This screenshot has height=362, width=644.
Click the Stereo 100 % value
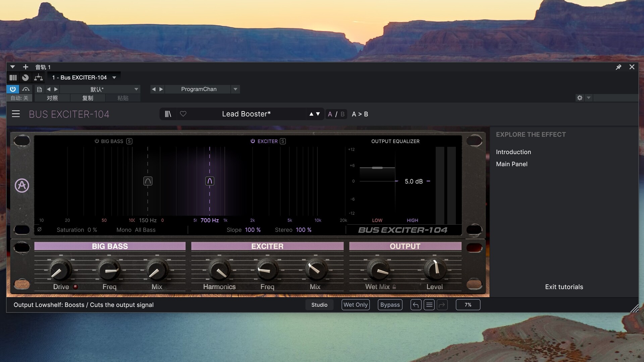304,230
